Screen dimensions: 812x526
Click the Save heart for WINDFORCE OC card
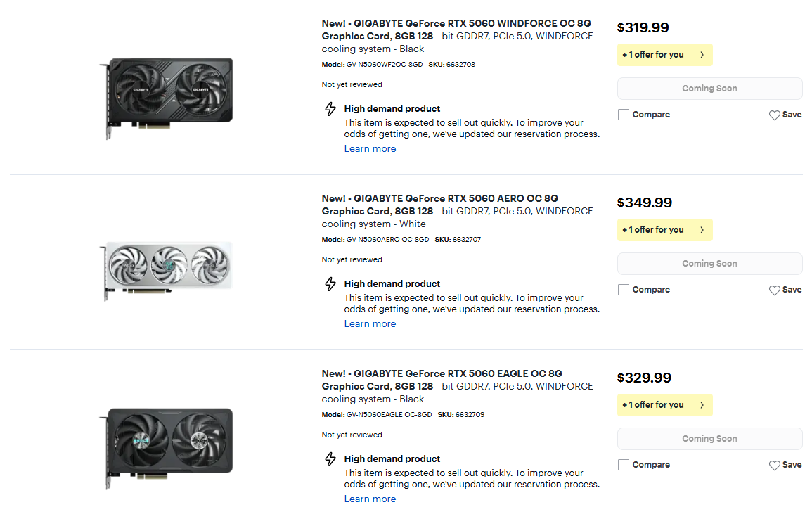click(775, 115)
